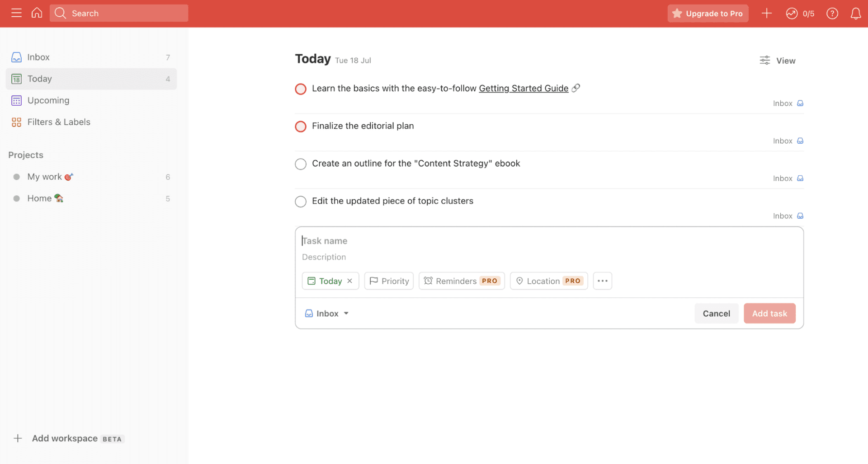
Task: Click 'Edit the updated piece of topic clusters' text
Action: pos(392,201)
